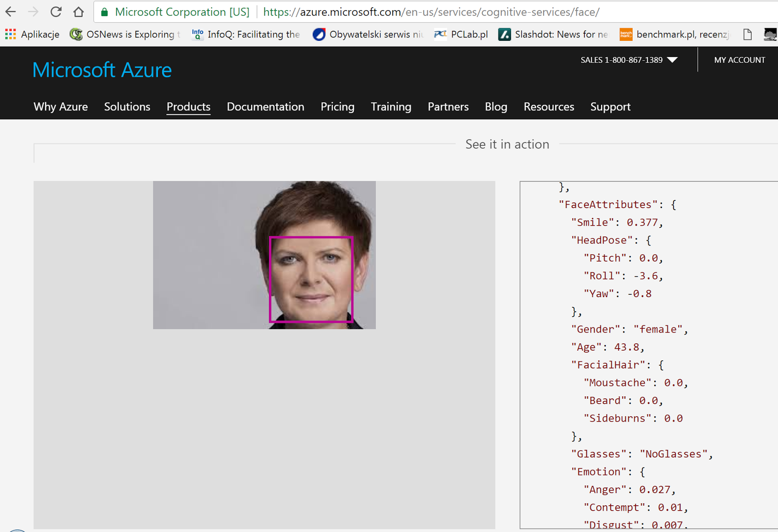Open the Products navigation menu
This screenshot has width=778, height=532.
point(188,106)
